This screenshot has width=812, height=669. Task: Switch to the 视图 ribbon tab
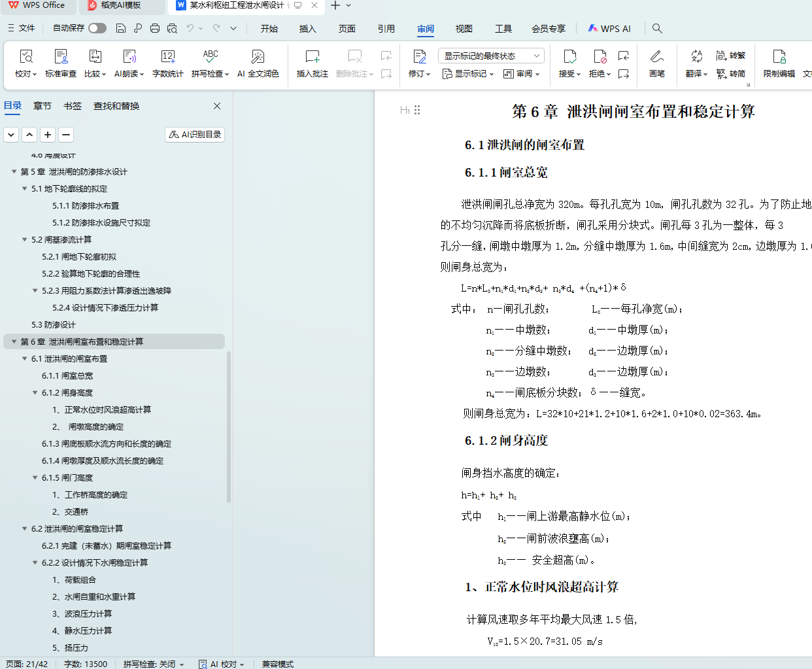point(464,29)
